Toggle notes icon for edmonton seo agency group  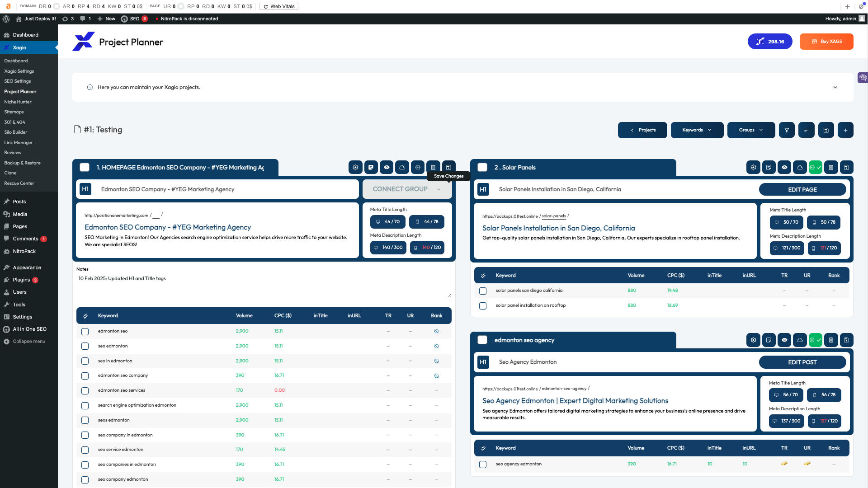[769, 340]
